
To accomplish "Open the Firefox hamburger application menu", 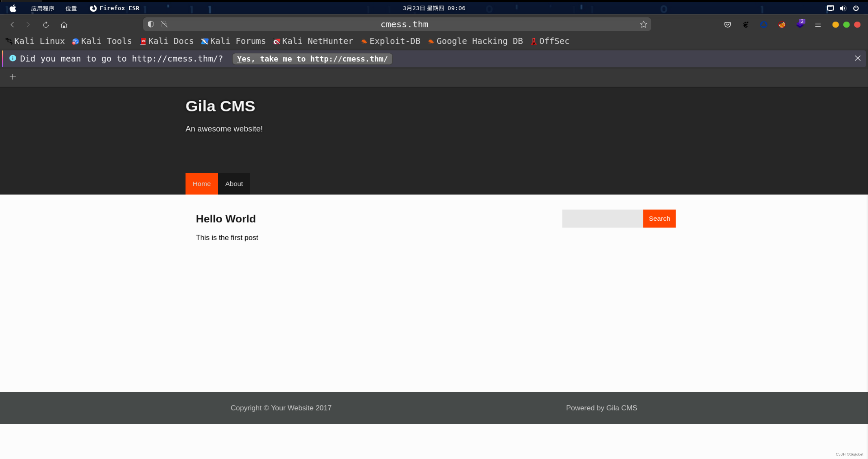I will click(x=818, y=24).
